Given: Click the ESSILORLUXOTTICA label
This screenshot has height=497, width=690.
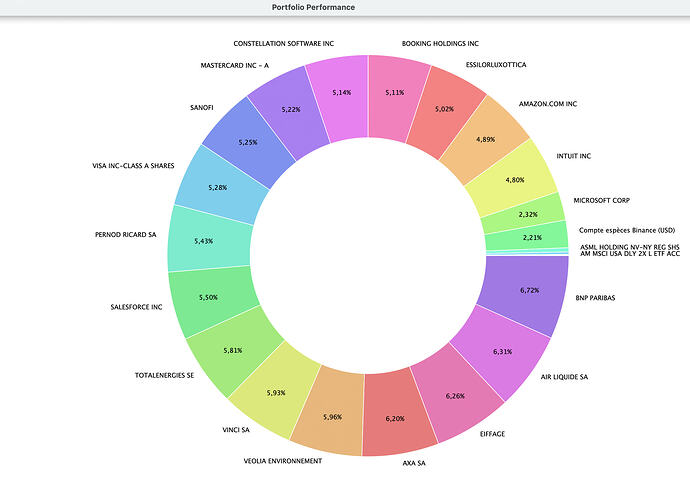Looking at the screenshot, I should tap(496, 64).
